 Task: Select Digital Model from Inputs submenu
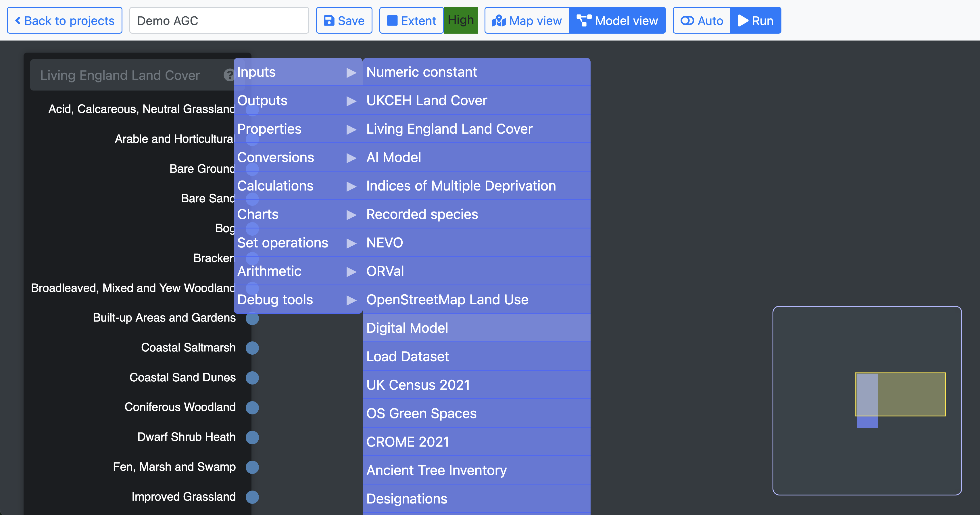tap(407, 328)
